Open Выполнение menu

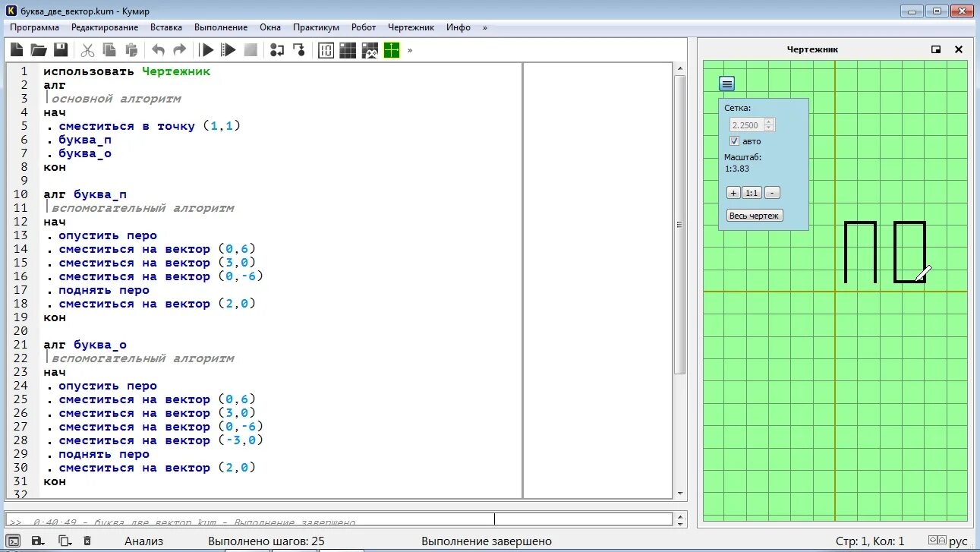coord(221,27)
